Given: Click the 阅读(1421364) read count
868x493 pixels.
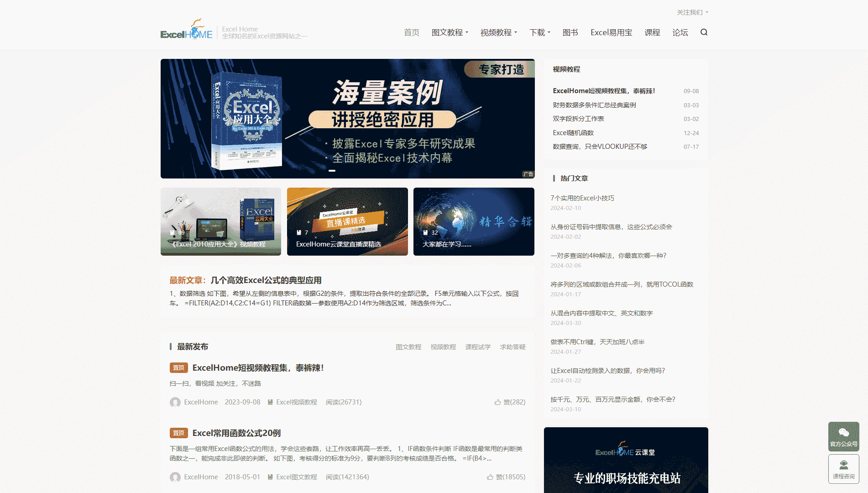Looking at the screenshot, I should (x=347, y=477).
